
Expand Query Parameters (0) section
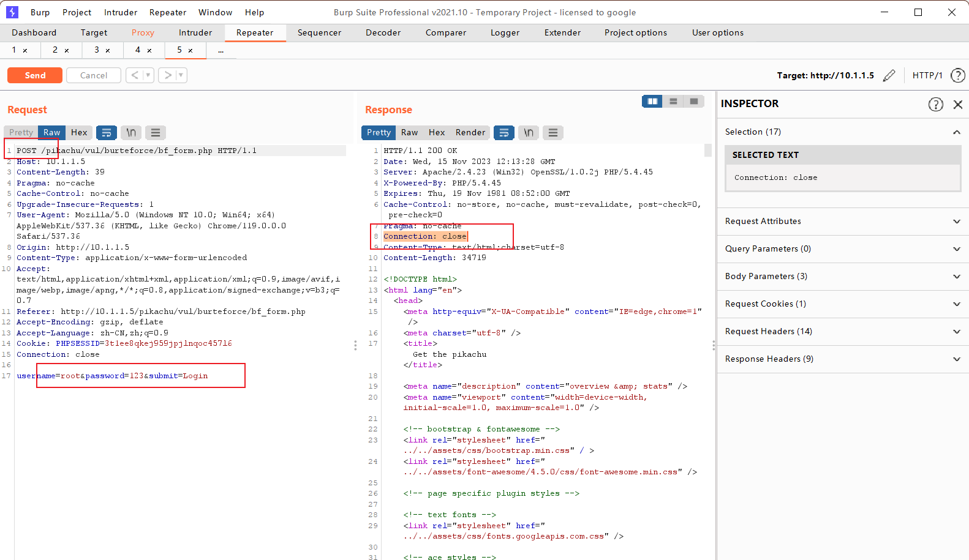coord(957,249)
